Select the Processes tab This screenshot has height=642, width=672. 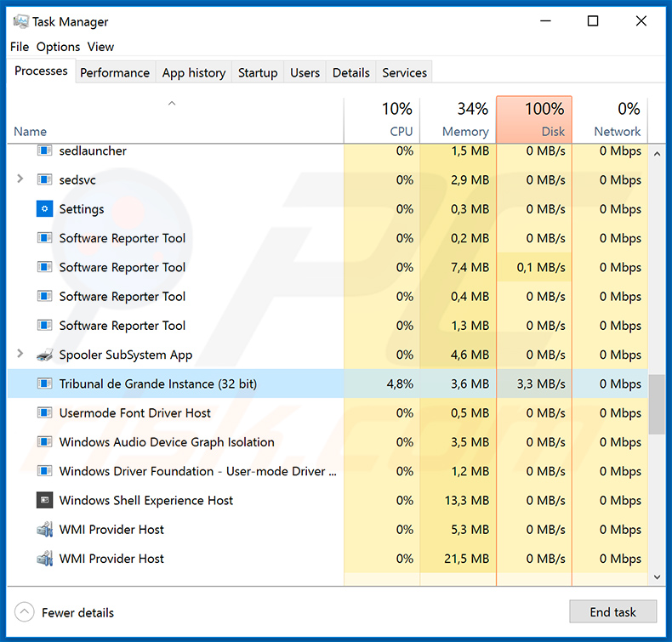[41, 71]
